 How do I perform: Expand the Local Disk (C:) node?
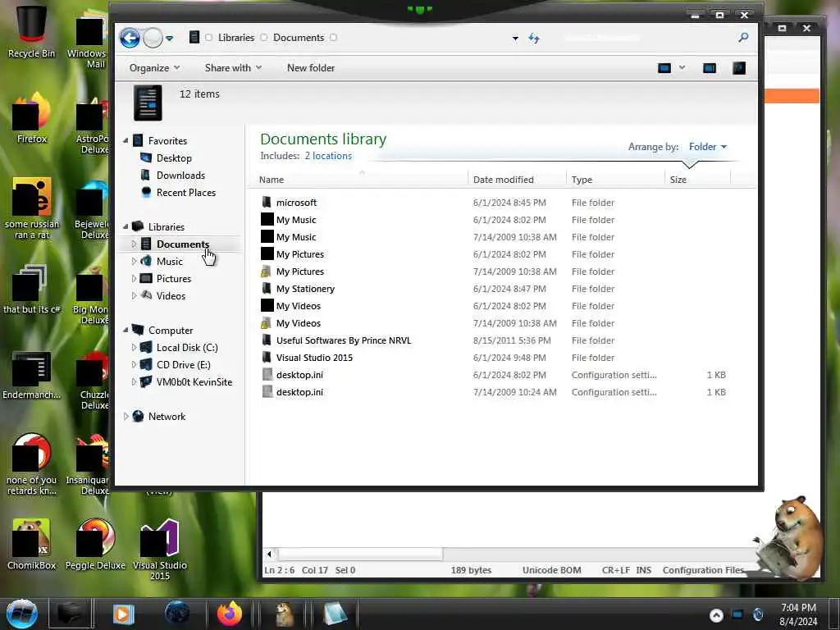(x=134, y=348)
